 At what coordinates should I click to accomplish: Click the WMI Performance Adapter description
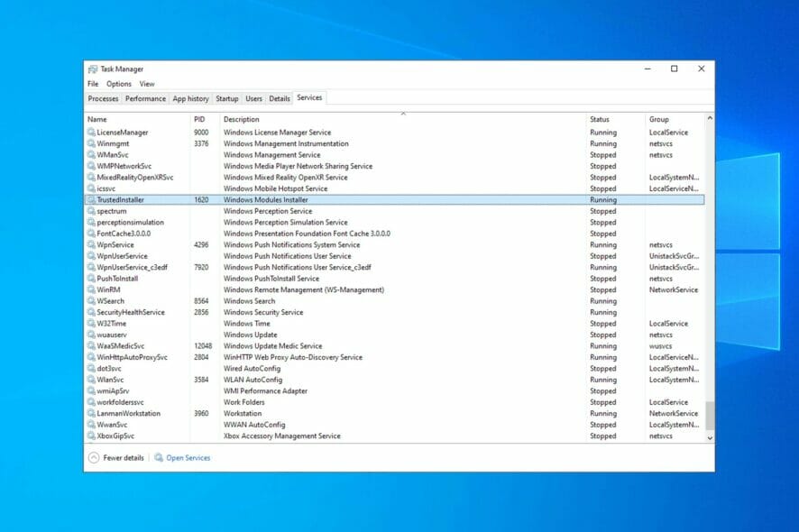pyautogui.click(x=265, y=390)
